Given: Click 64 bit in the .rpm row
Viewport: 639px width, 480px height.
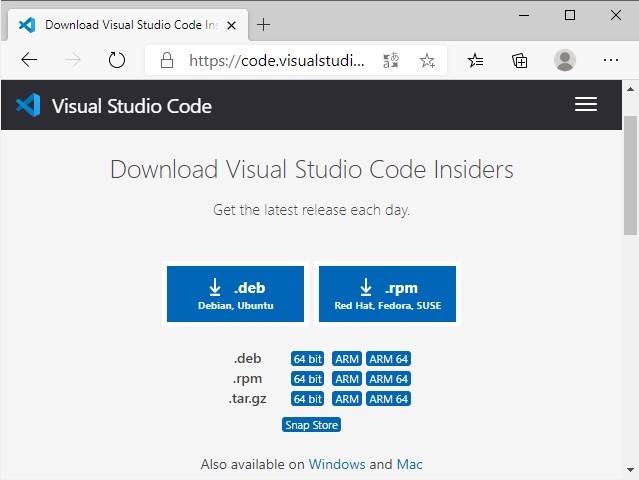Looking at the screenshot, I should [x=307, y=379].
